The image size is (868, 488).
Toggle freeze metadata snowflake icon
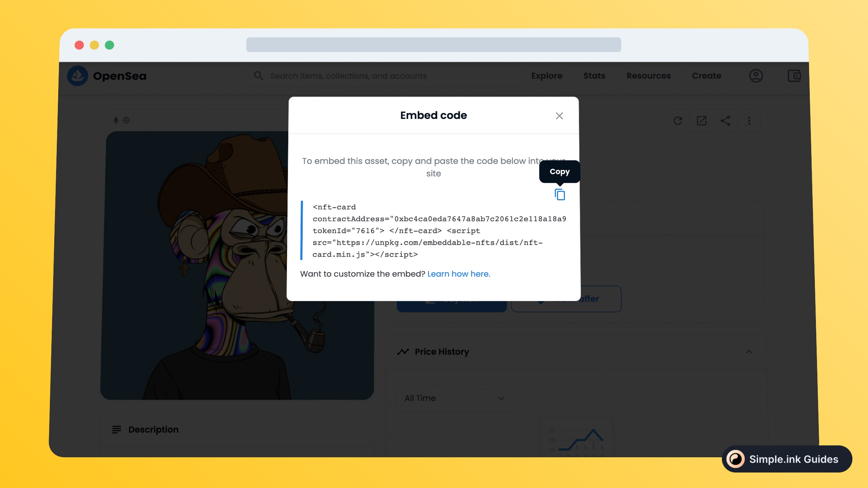[x=126, y=120]
